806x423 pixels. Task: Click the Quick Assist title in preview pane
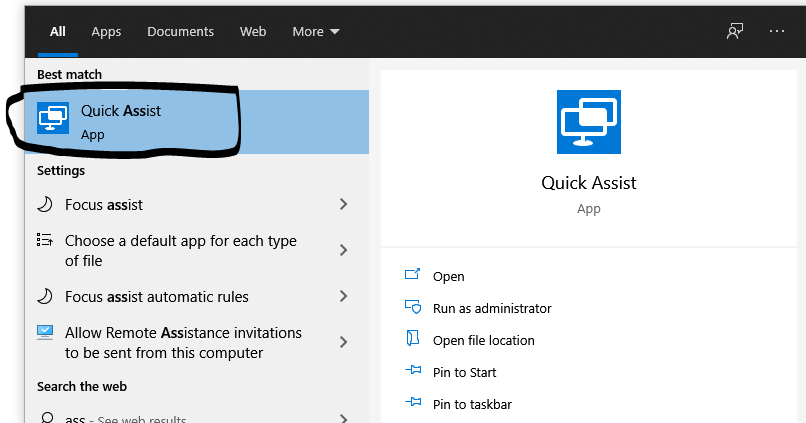pyautogui.click(x=589, y=183)
